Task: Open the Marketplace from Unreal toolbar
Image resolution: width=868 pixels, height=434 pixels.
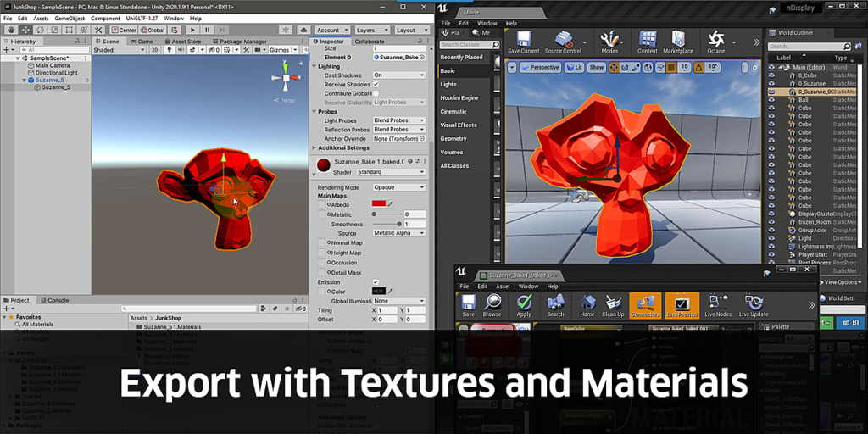Action: 677,42
